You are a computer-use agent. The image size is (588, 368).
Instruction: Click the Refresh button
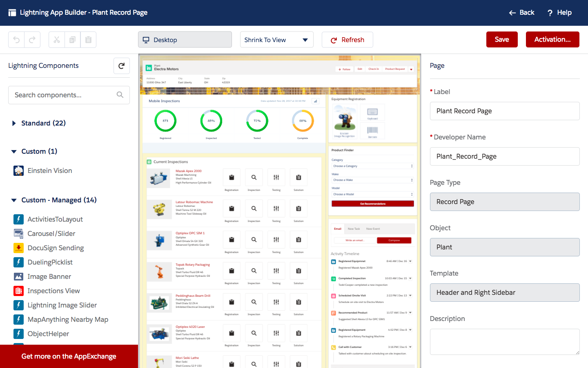(347, 40)
